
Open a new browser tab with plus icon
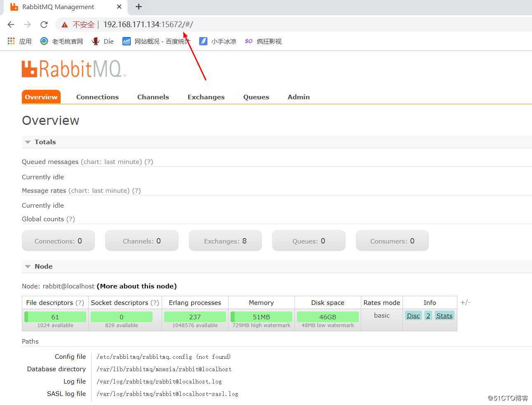pyautogui.click(x=139, y=7)
